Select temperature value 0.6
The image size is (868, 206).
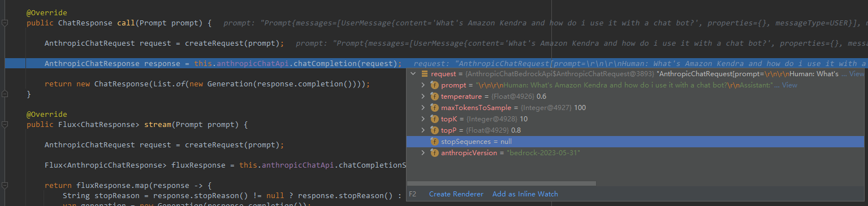[541, 97]
